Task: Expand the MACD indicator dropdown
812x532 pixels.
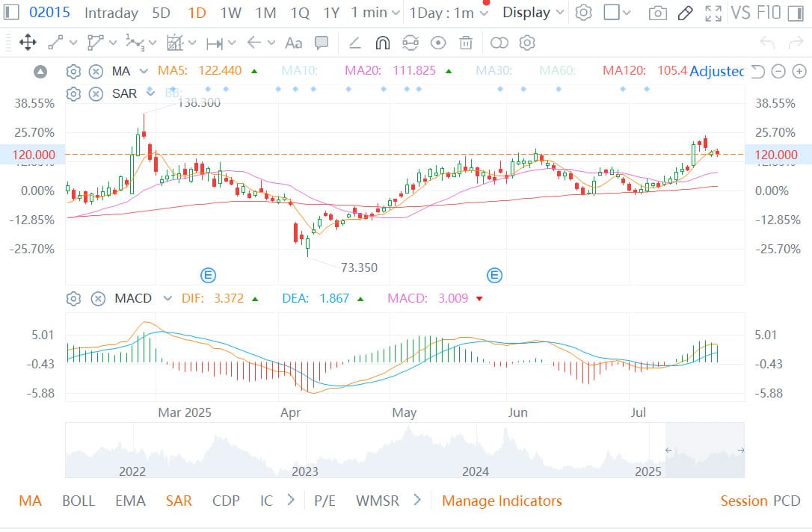Action: click(167, 298)
